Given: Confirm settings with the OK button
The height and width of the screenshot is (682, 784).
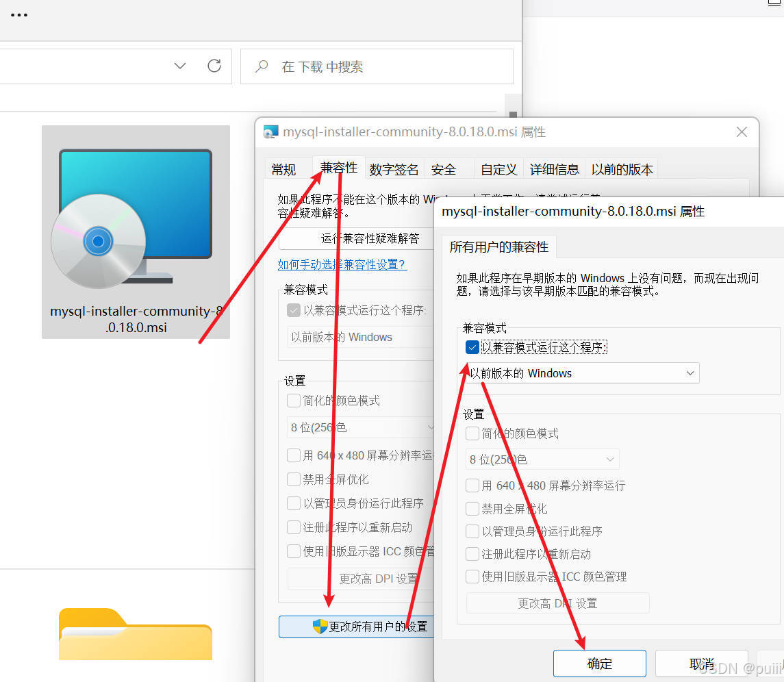Looking at the screenshot, I should point(599,663).
